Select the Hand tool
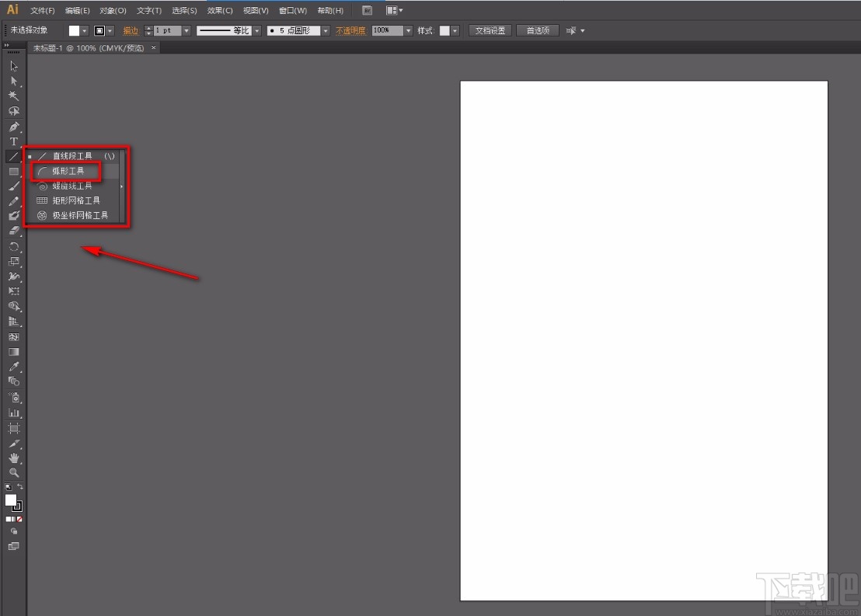861x616 pixels. [x=14, y=458]
